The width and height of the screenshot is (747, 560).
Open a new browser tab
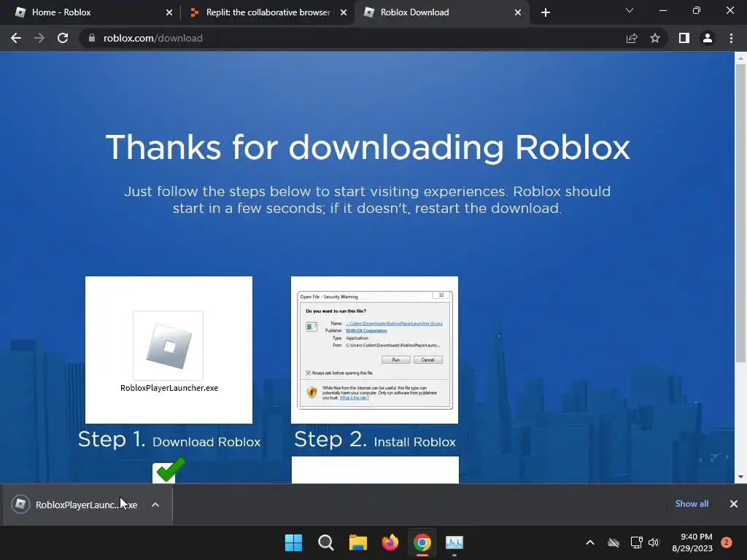point(546,12)
